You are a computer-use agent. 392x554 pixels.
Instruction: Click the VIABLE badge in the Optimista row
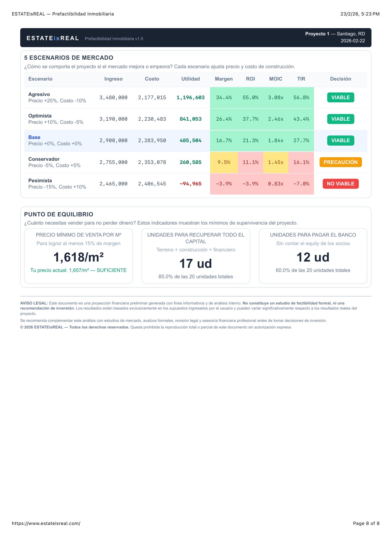pyautogui.click(x=340, y=119)
